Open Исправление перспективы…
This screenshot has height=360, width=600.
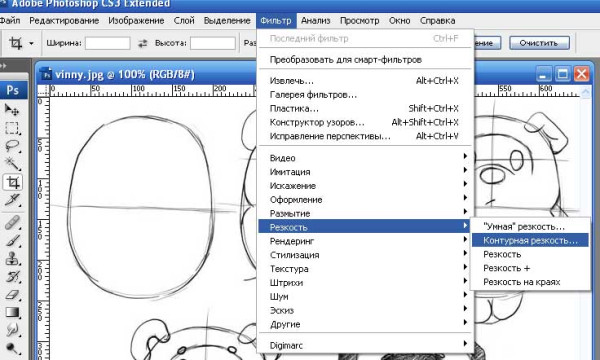[x=366, y=136]
